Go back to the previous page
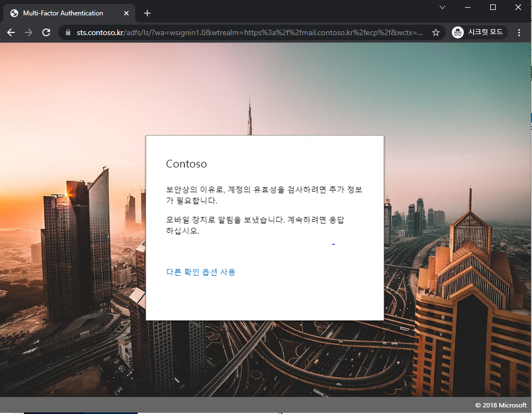This screenshot has width=532, height=414. tap(11, 32)
